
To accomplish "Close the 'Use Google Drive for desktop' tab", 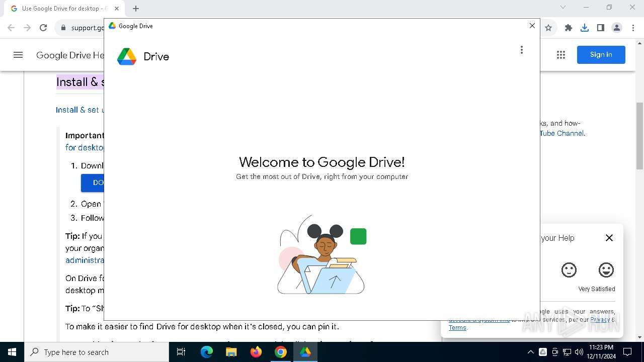I will 117,9.
